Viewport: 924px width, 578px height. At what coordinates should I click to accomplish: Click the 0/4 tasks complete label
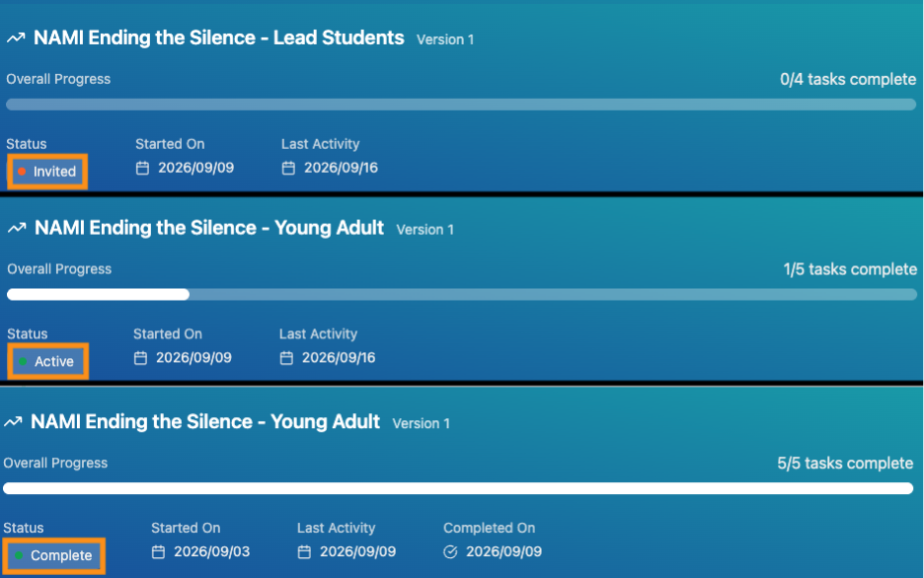tap(848, 80)
